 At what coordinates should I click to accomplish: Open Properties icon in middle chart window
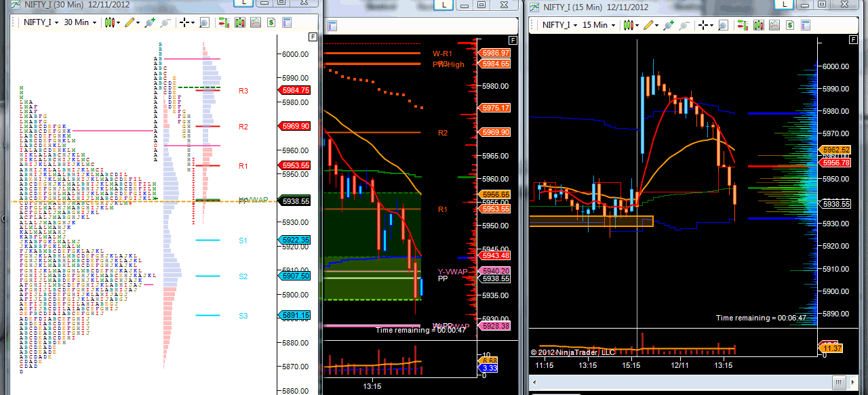[332, 26]
